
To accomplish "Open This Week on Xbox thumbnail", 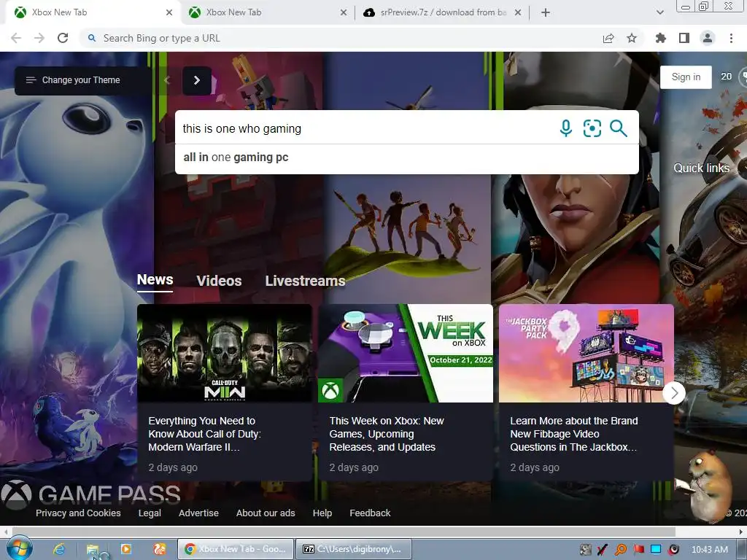I will point(406,354).
